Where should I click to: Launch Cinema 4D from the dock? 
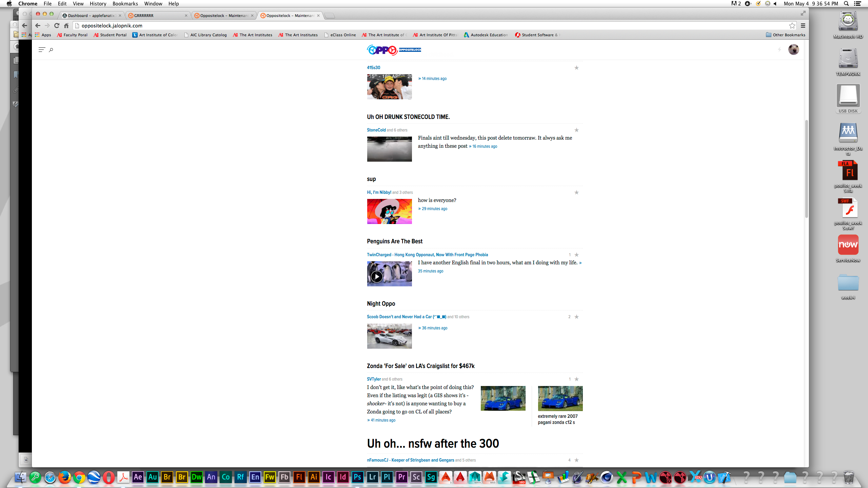coord(607,477)
